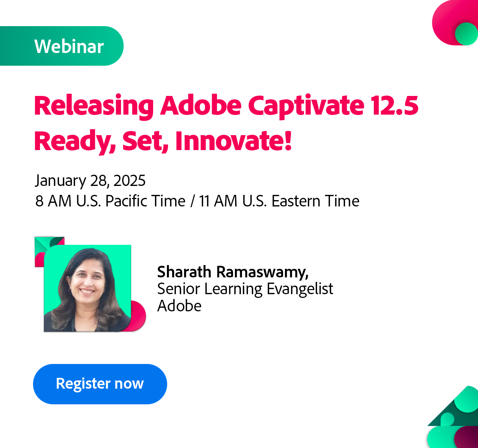
Task: Click the 8 AM U.S. Pacific Time text
Action: pos(110,201)
